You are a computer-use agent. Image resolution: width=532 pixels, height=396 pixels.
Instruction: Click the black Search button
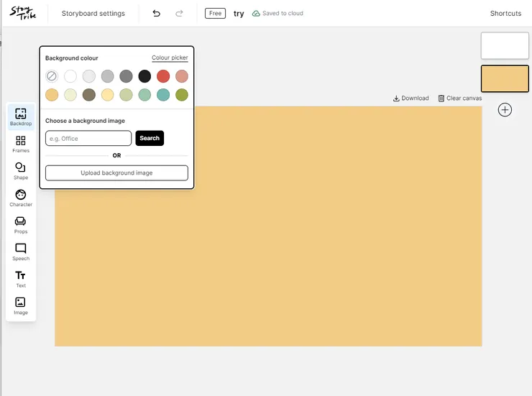pos(150,138)
